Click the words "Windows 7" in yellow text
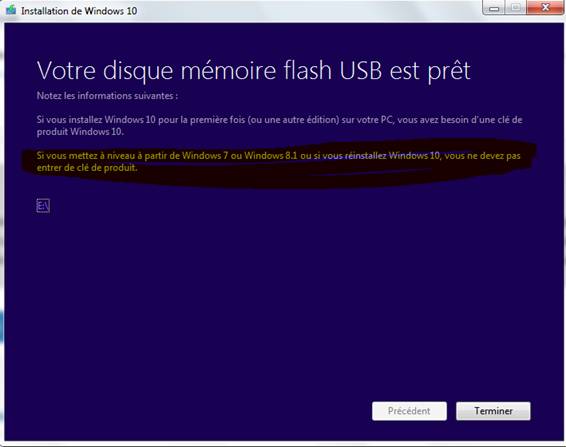This screenshot has height=447, width=566. 205,156
